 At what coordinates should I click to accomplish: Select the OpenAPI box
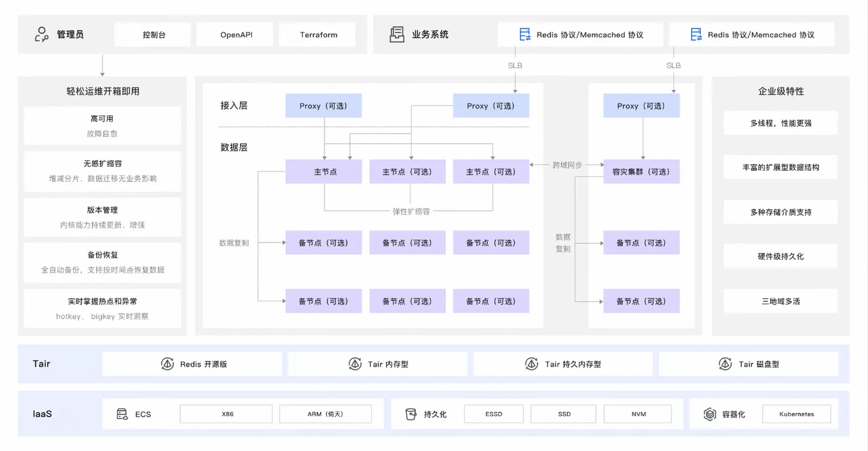236,35
